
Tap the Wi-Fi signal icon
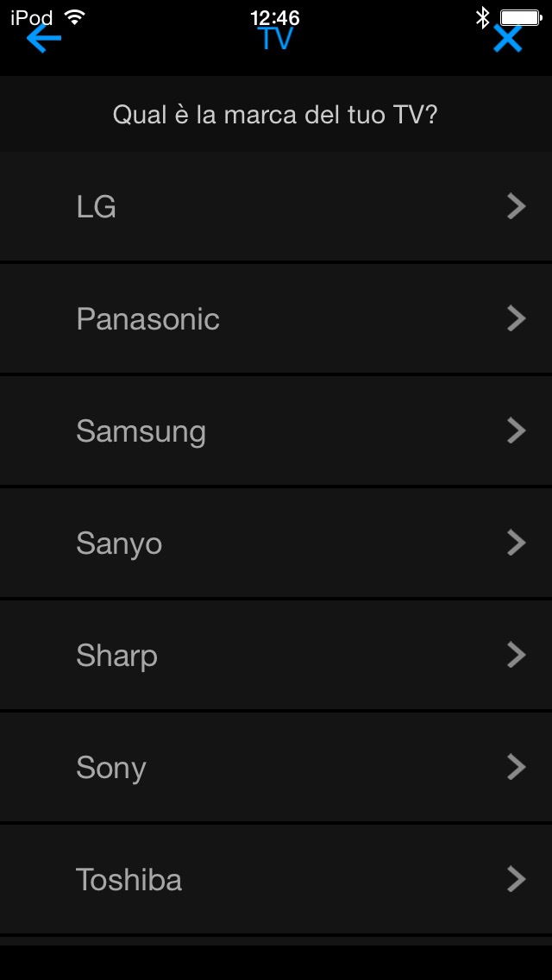click(x=75, y=16)
